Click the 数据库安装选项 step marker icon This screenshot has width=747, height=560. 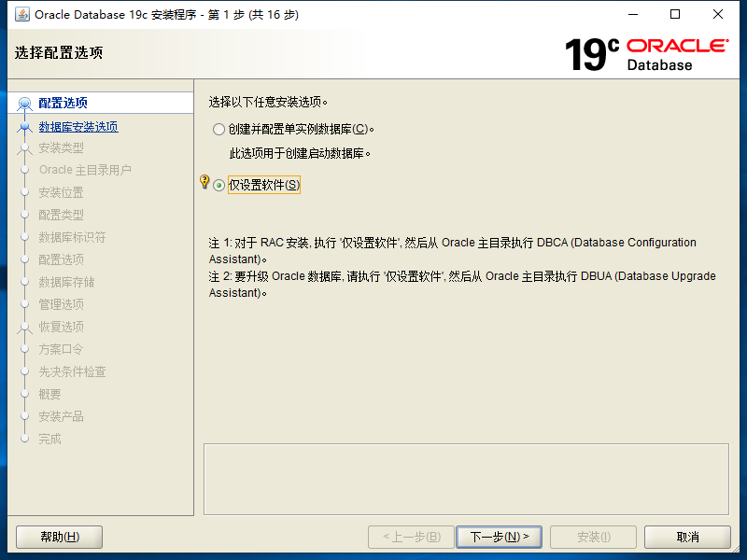click(24, 127)
